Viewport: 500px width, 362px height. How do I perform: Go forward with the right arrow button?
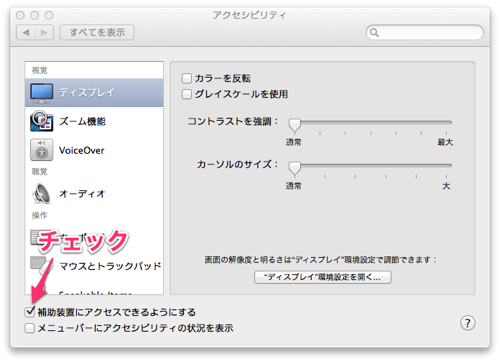(x=44, y=33)
